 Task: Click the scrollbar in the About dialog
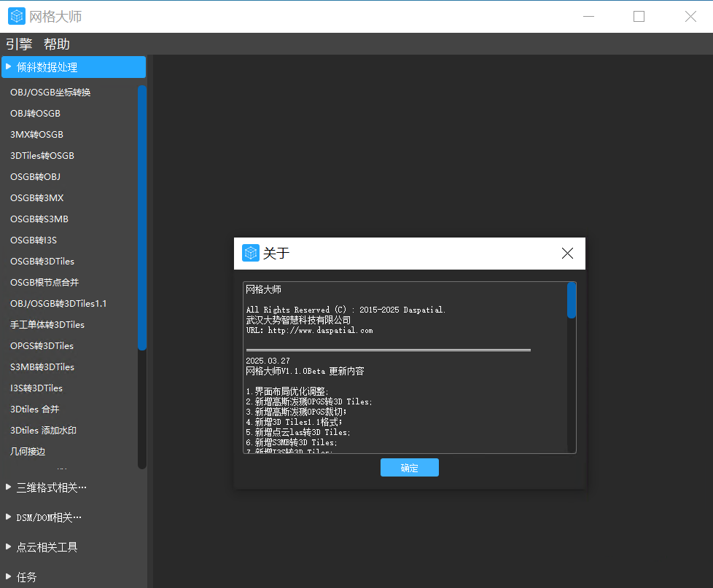tap(572, 299)
